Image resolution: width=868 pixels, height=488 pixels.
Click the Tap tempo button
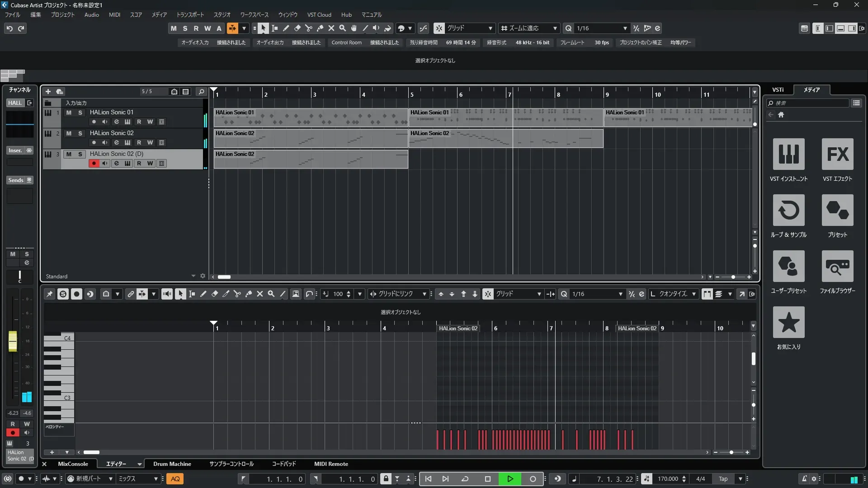(723, 479)
